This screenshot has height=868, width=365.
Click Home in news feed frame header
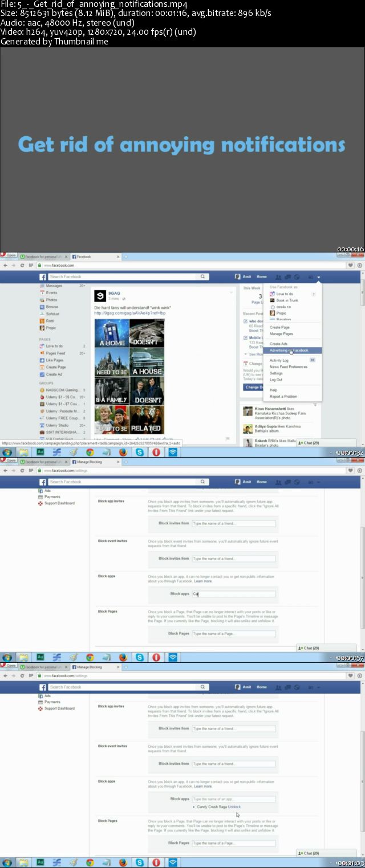click(261, 276)
